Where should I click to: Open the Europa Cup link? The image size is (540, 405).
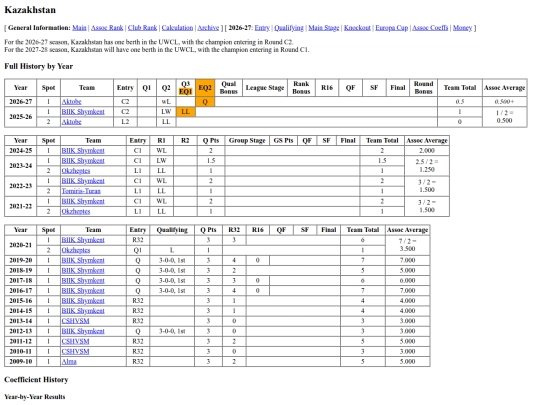coord(392,28)
